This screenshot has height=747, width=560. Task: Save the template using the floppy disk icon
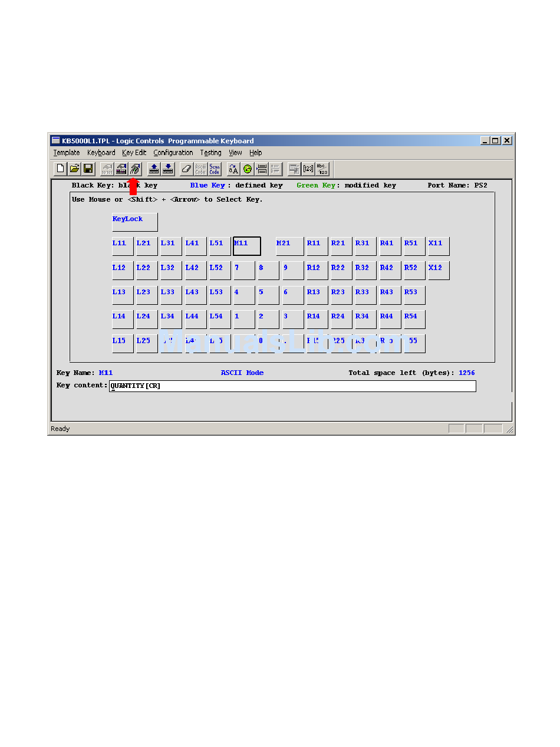pos(88,169)
